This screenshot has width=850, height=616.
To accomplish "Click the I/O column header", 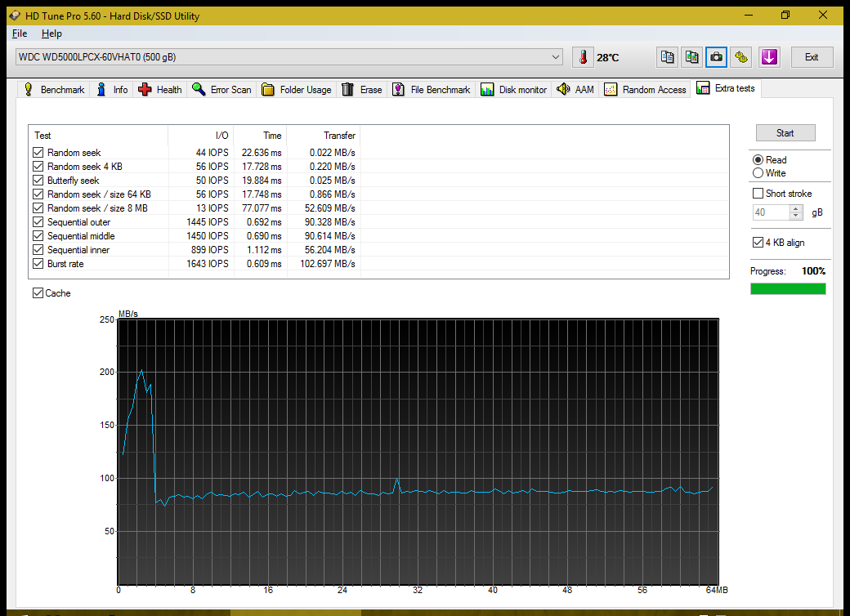I will (x=201, y=136).
